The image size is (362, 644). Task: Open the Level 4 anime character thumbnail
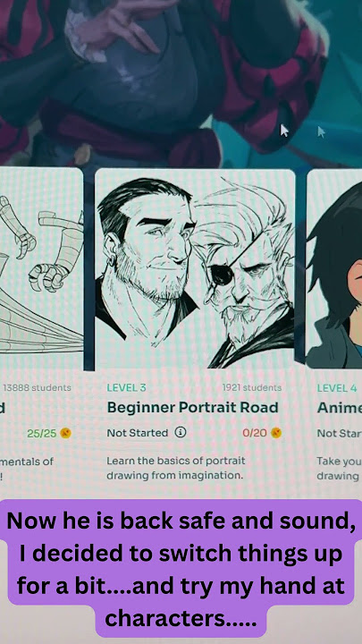point(334,269)
